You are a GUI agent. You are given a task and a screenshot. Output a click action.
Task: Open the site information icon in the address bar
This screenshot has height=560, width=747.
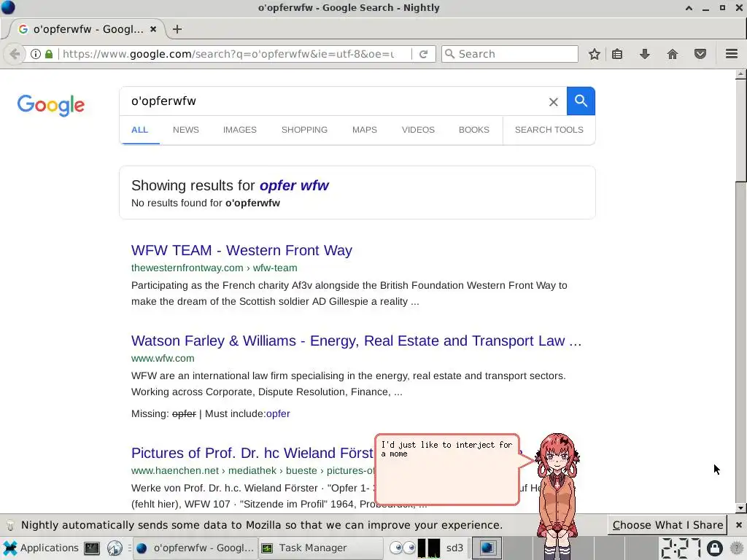click(36, 54)
